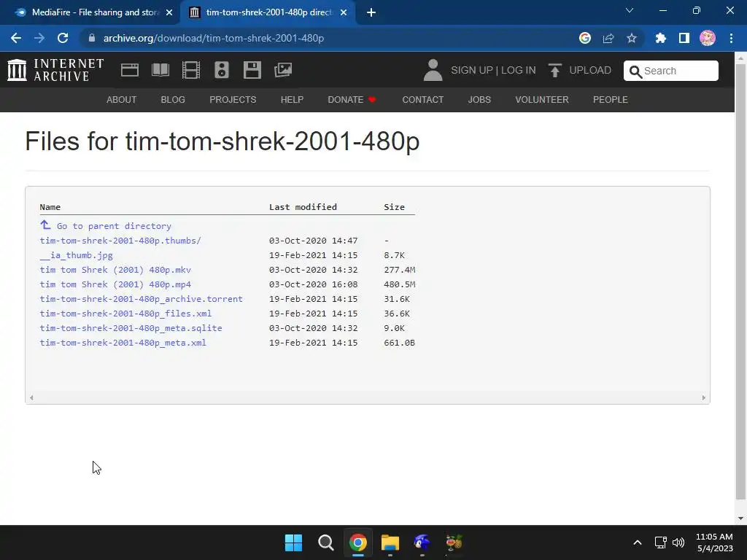Open the DONATE menu item

click(x=352, y=99)
